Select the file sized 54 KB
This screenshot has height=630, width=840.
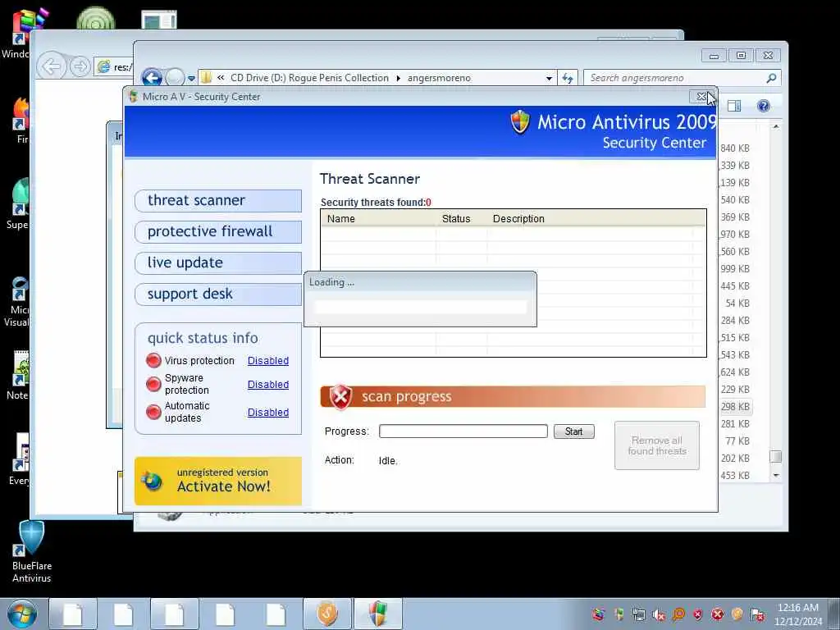(x=737, y=304)
